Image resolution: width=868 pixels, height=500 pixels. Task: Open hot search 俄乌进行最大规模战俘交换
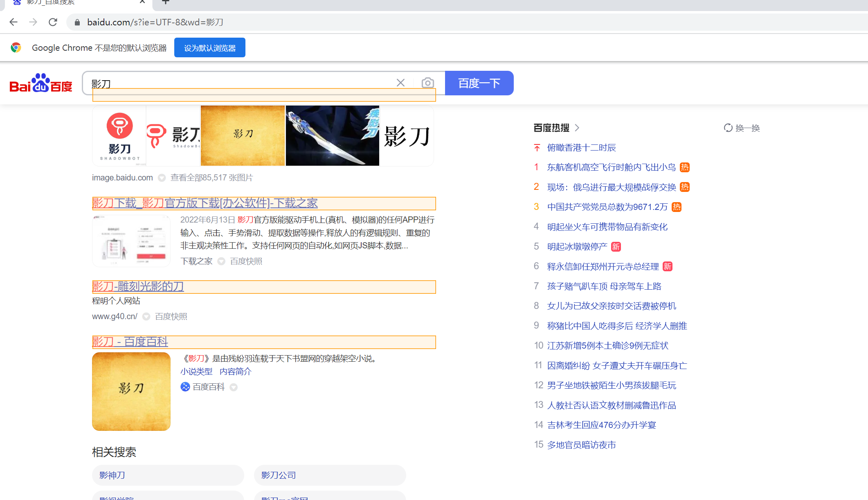click(x=612, y=187)
